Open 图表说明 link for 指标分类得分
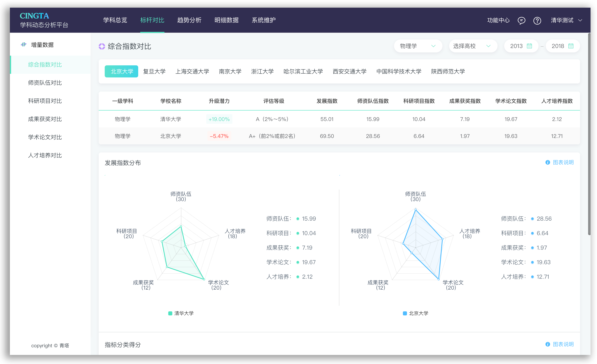The height and width of the screenshot is (364, 597). (563, 344)
